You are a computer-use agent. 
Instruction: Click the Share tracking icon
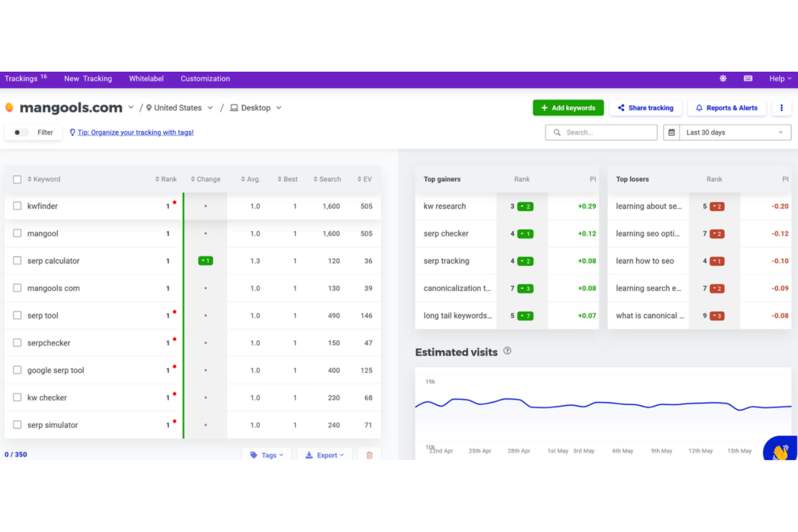(x=621, y=108)
